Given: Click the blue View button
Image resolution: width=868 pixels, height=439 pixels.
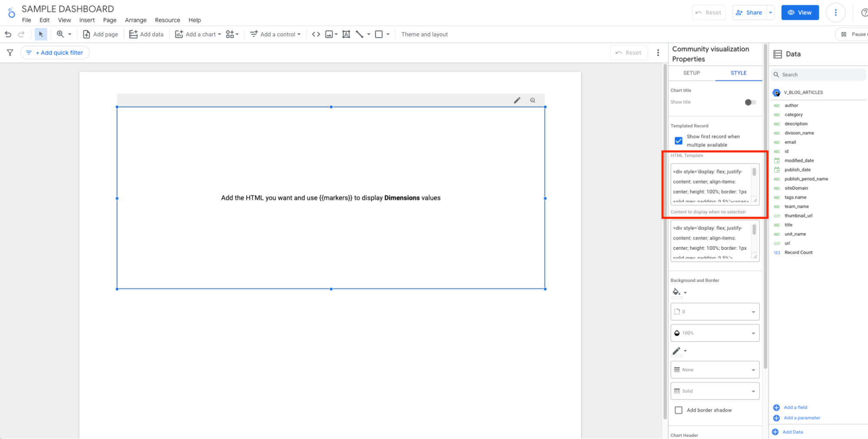Looking at the screenshot, I should pyautogui.click(x=799, y=13).
